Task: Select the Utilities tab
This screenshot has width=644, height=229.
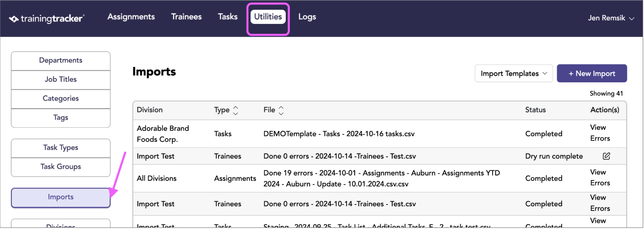Action: [x=268, y=17]
